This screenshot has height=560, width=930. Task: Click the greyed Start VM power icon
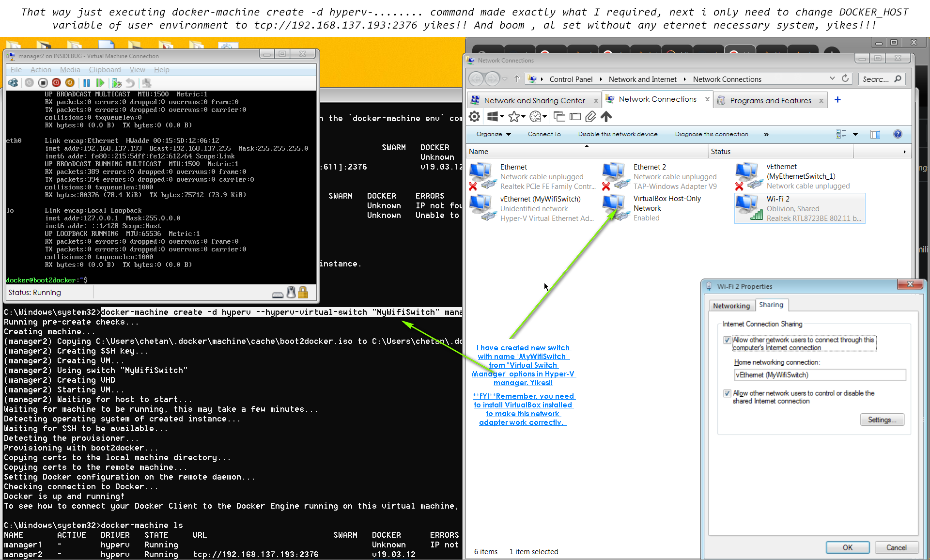pyautogui.click(x=29, y=83)
